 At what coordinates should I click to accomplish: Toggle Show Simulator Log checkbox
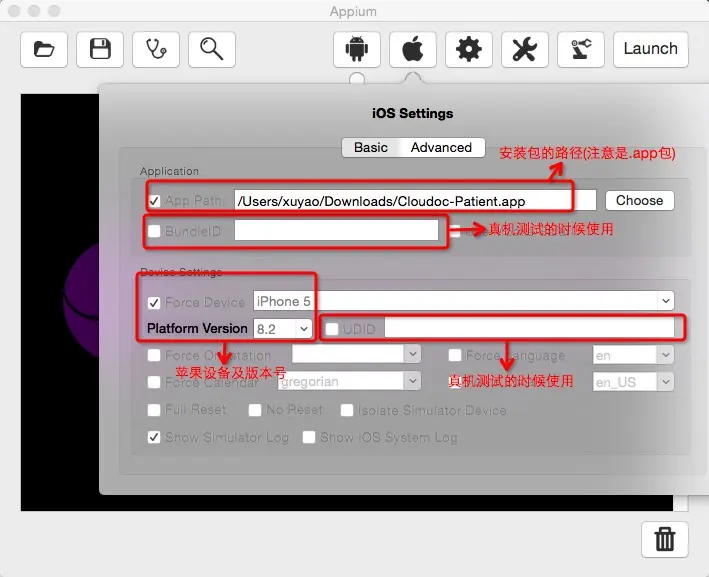click(x=154, y=437)
